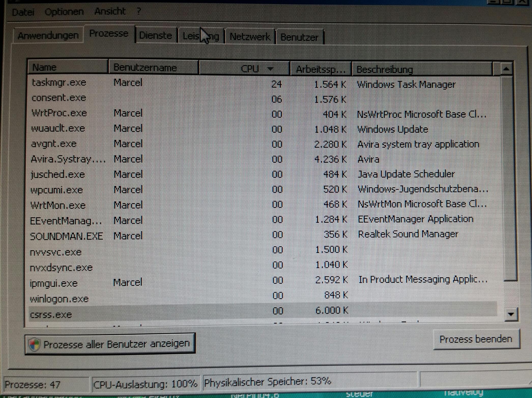Screen dimensions: 532x398
Task: Open the Ansicht menu
Action: click(x=110, y=11)
